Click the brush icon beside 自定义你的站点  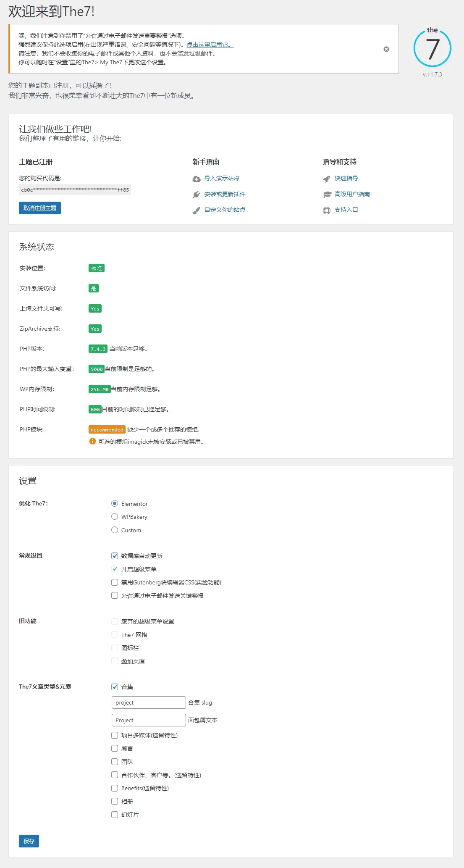pyautogui.click(x=196, y=210)
